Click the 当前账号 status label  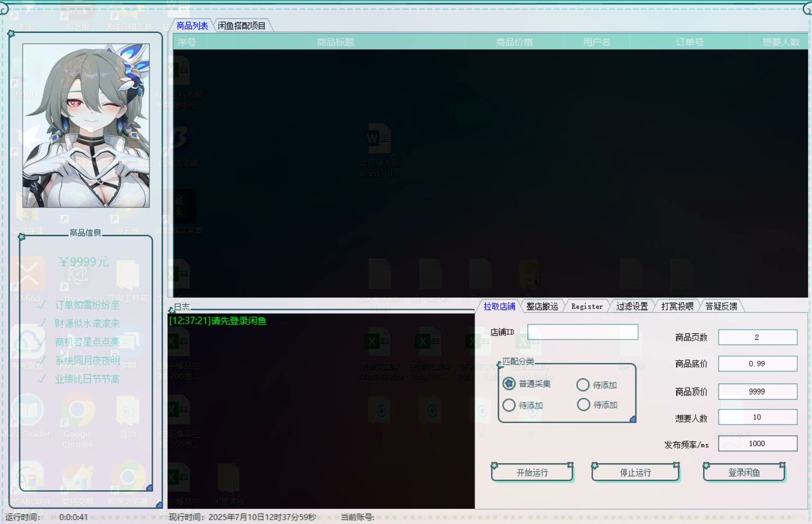click(x=357, y=517)
